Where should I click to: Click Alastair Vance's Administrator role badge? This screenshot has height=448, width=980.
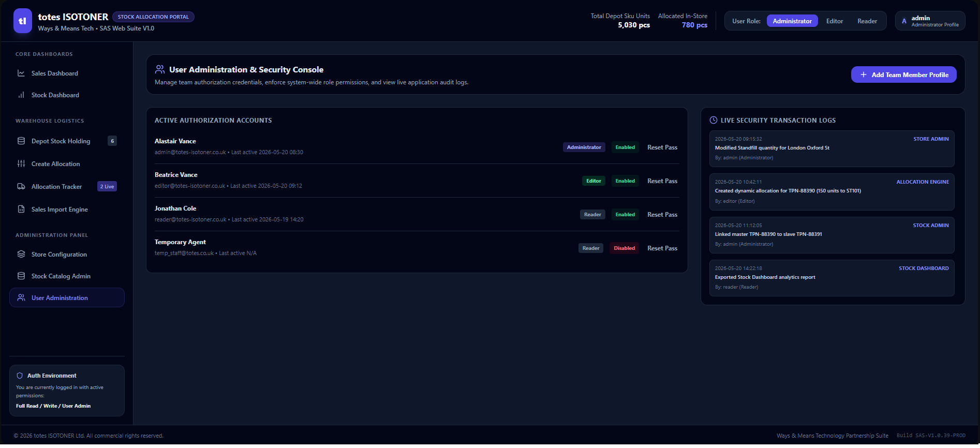(x=584, y=147)
